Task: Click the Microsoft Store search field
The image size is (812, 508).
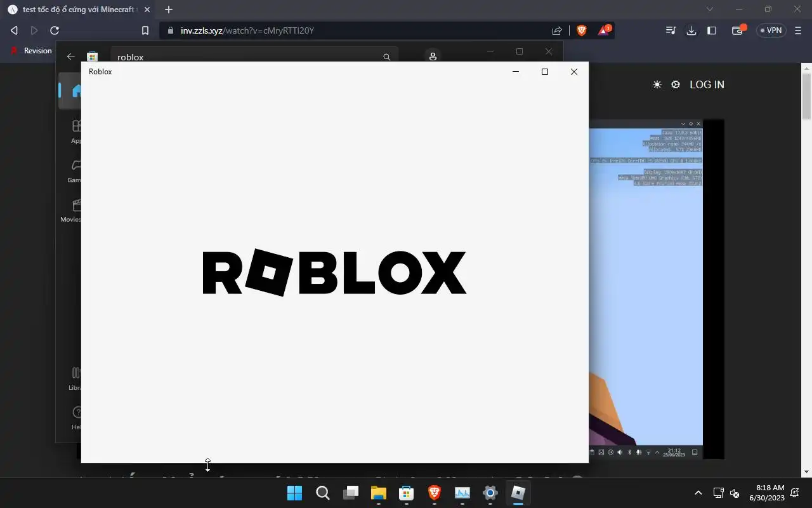Action: pyautogui.click(x=254, y=56)
